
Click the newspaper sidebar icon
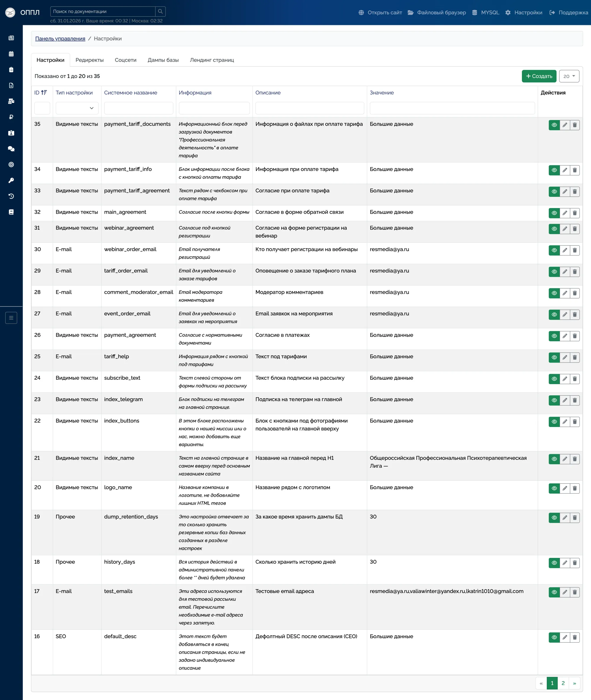[x=11, y=38]
